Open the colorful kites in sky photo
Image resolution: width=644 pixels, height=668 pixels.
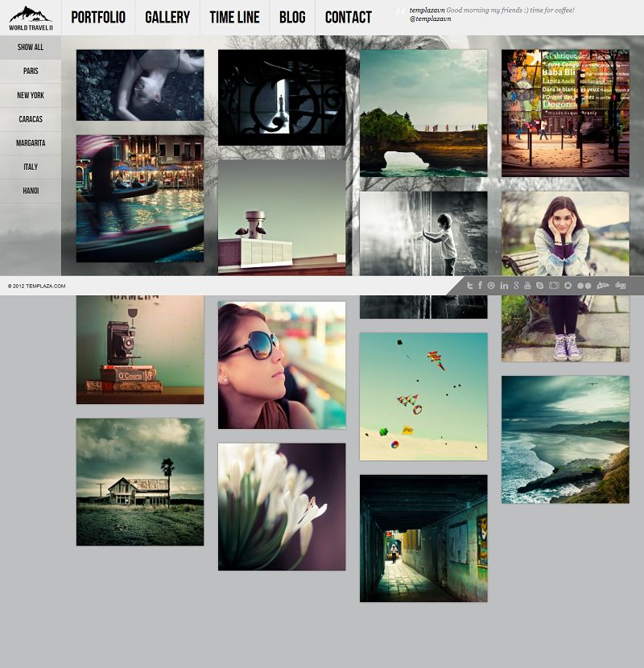pos(423,397)
